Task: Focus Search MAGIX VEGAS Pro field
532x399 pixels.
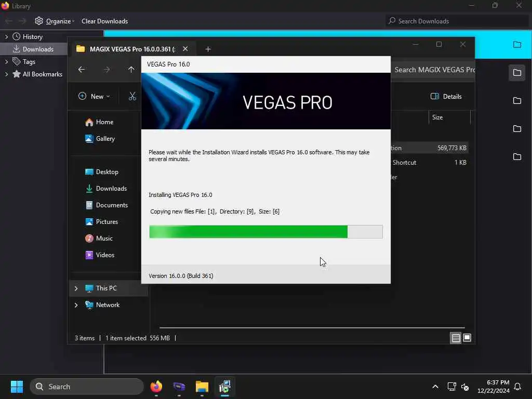Action: (433, 70)
